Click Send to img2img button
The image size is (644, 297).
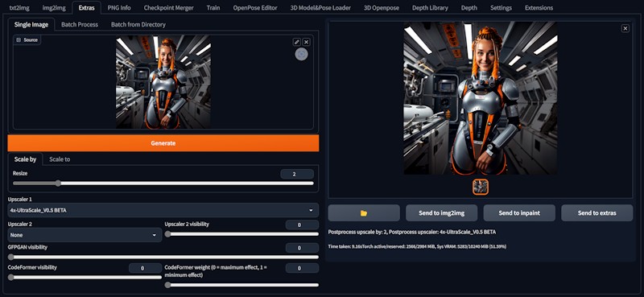point(441,212)
